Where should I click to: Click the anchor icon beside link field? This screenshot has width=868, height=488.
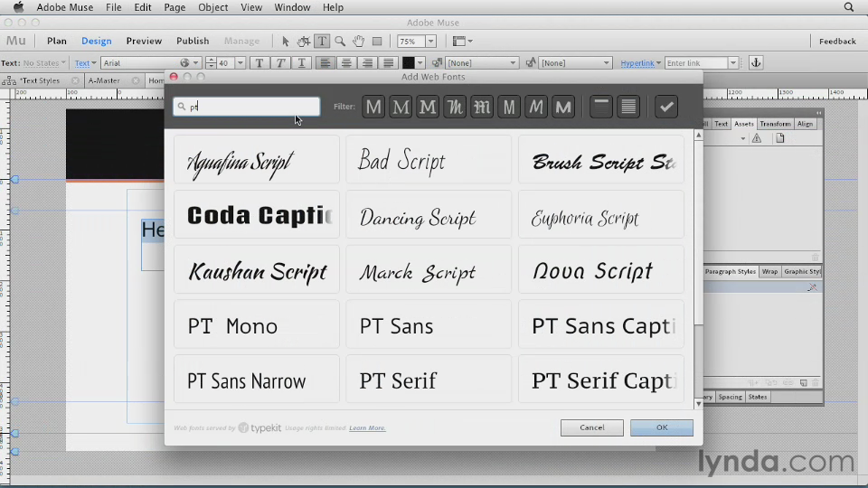(756, 63)
